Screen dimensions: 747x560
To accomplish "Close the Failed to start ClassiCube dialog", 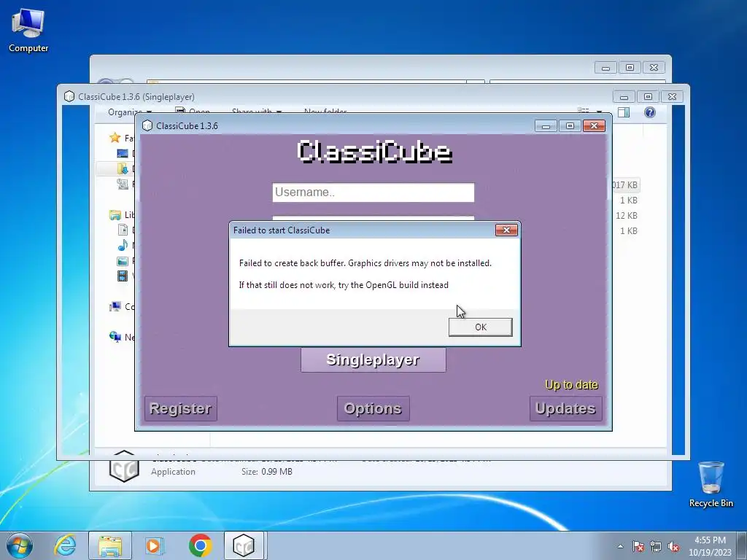I will tap(506, 230).
